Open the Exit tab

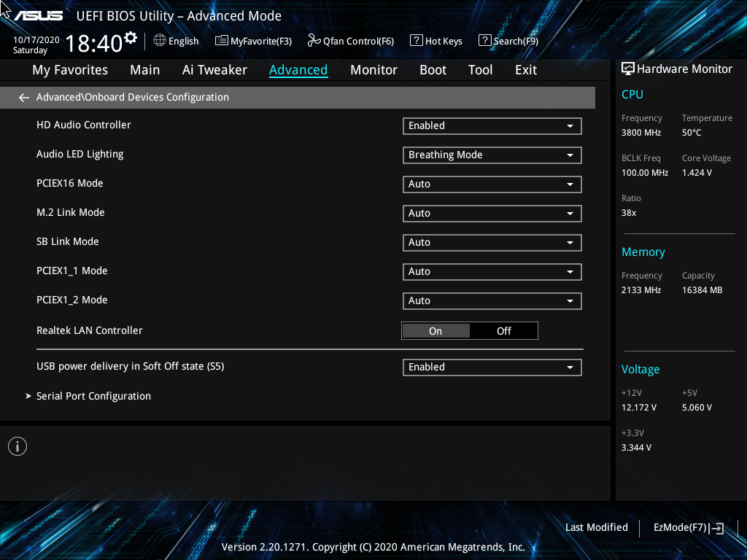(x=526, y=70)
